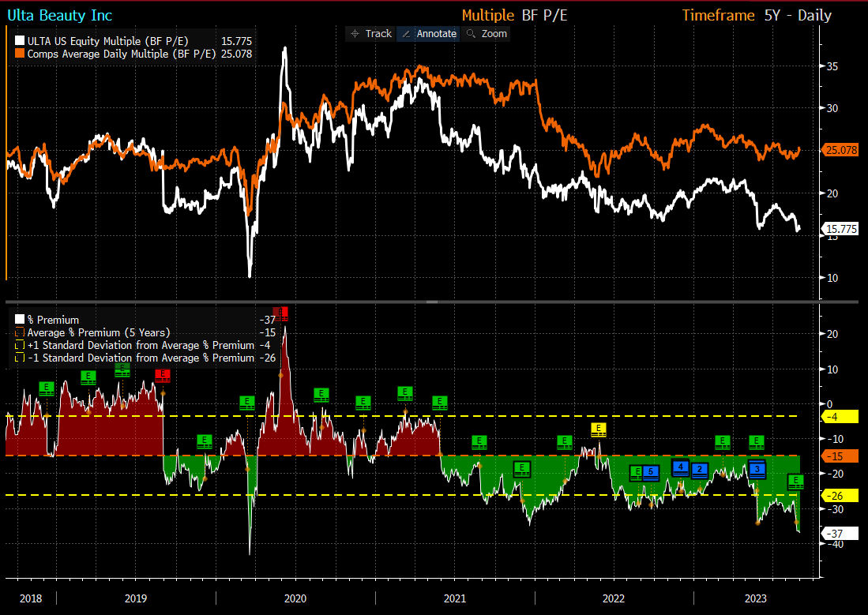Toggle the white % Premium legend swatch
The width and height of the screenshot is (868, 615).
point(20,320)
